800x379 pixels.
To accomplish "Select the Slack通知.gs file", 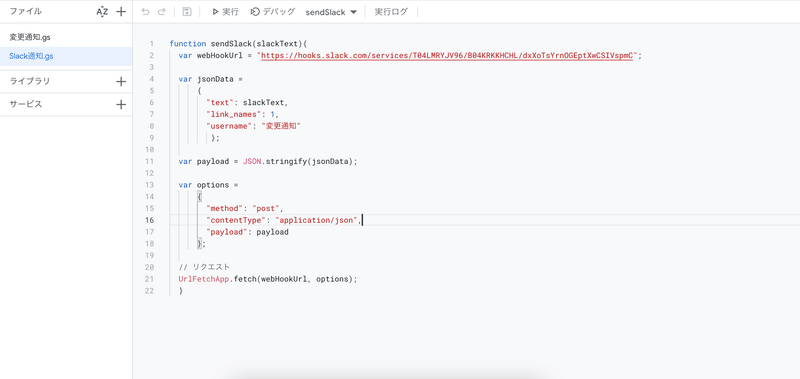I will [66, 56].
